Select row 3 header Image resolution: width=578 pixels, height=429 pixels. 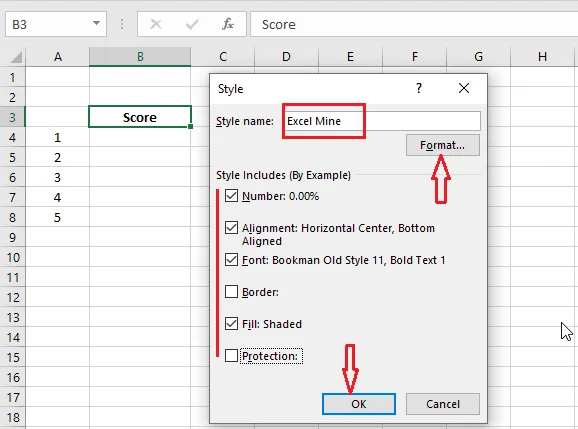tap(13, 117)
